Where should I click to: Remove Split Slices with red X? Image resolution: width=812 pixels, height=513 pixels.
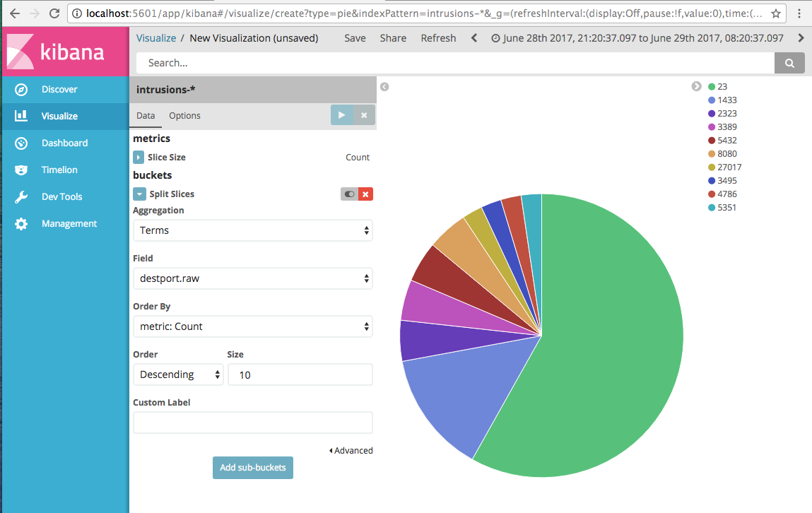(x=365, y=194)
